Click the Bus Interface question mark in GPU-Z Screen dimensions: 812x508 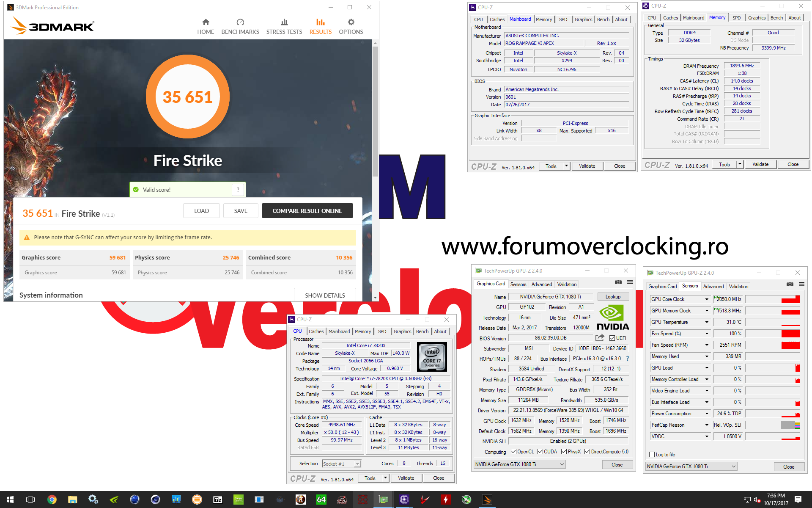click(628, 359)
